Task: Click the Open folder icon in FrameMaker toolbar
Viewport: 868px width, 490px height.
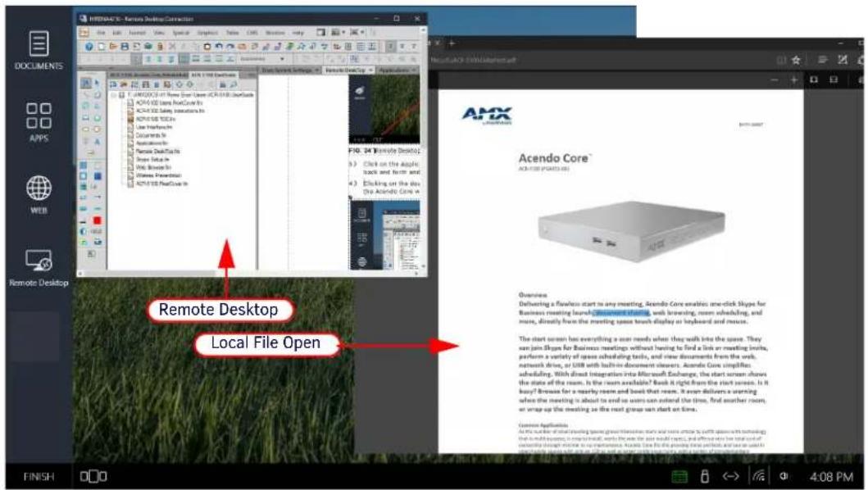Action: (x=113, y=47)
